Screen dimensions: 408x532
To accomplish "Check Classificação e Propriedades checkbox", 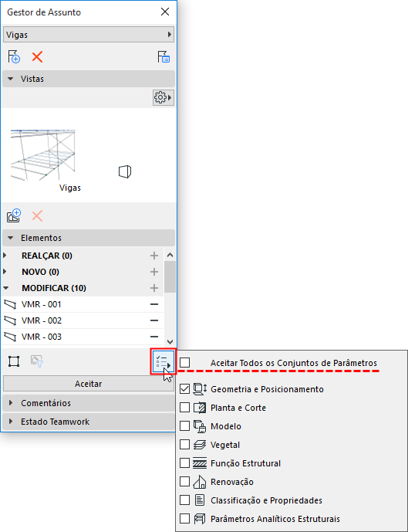I will point(184,500).
